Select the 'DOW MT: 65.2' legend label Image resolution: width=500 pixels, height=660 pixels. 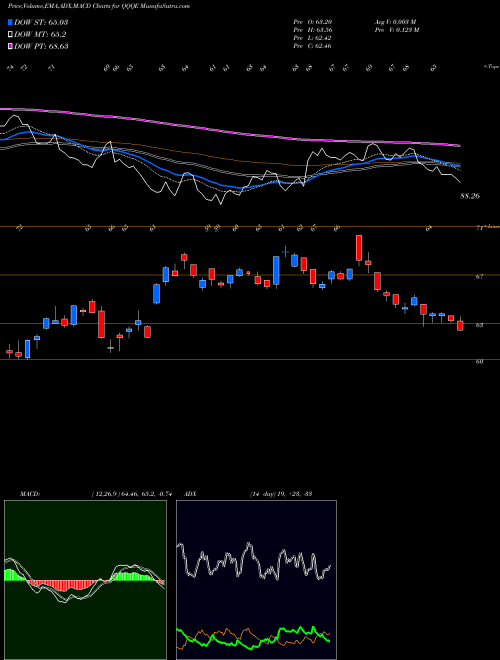click(x=40, y=34)
